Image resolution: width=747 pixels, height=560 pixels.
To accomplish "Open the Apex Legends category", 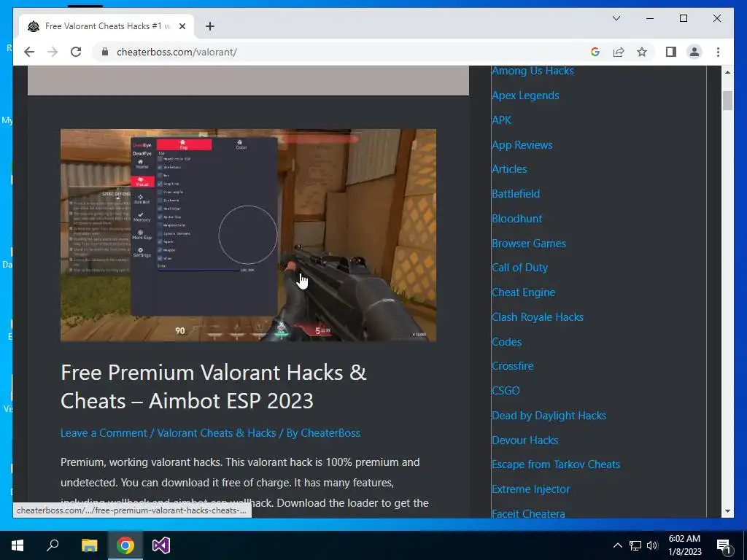I will (525, 96).
